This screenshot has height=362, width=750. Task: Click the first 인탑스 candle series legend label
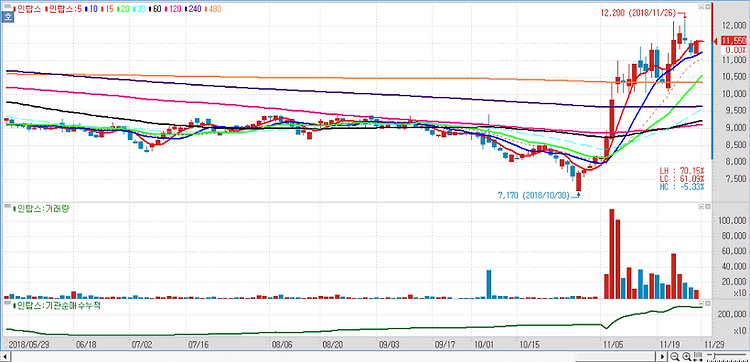click(x=29, y=9)
